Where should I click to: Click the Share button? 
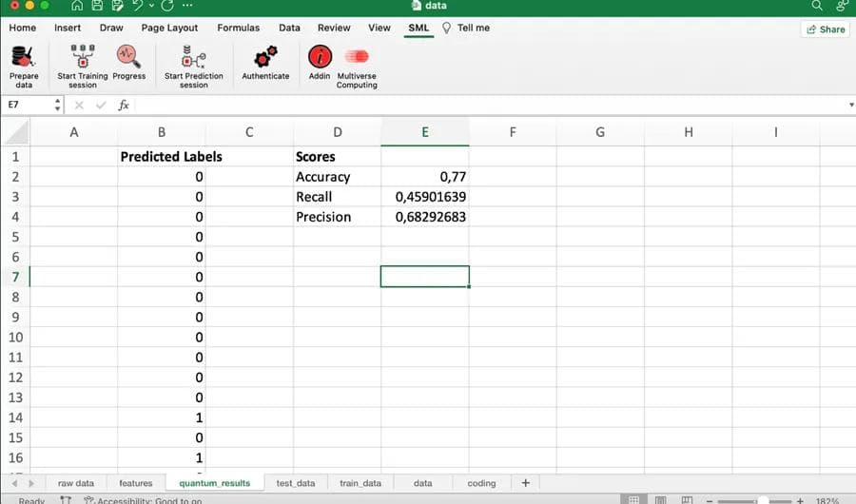825,29
